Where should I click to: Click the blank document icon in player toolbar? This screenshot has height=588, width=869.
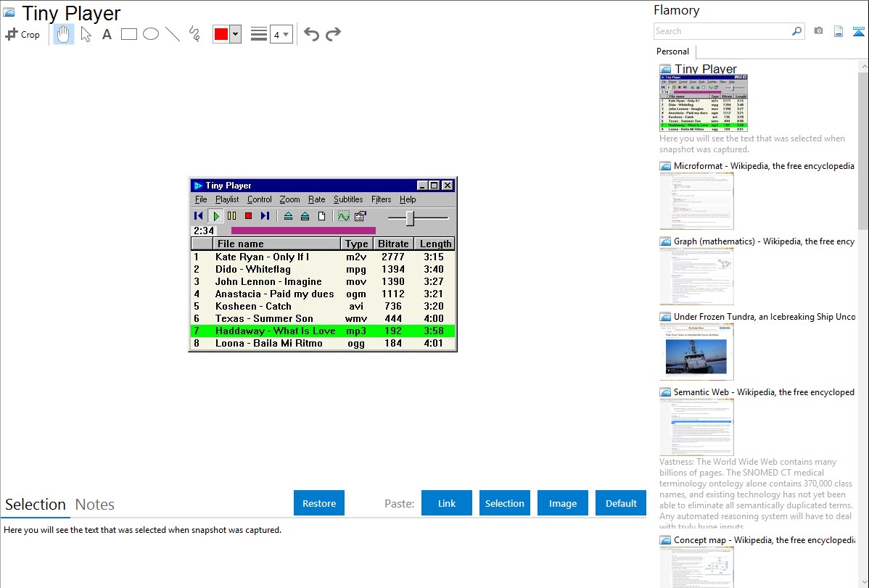(321, 216)
